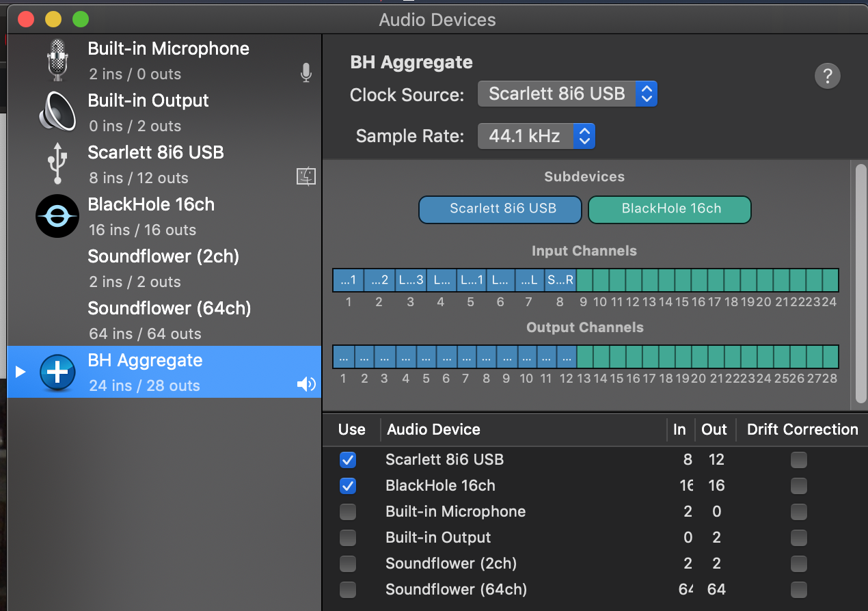This screenshot has height=611, width=868.
Task: Select Soundflower (64ch) in device list
Action: coord(169,320)
